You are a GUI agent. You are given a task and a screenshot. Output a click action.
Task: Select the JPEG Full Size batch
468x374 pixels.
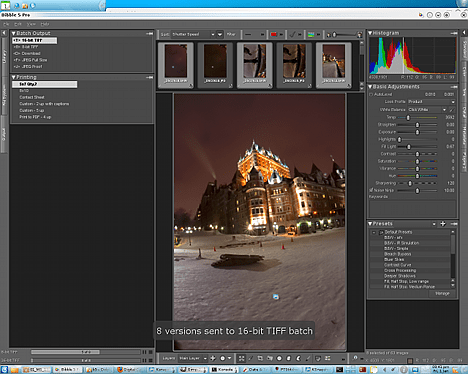pyautogui.click(x=30, y=60)
